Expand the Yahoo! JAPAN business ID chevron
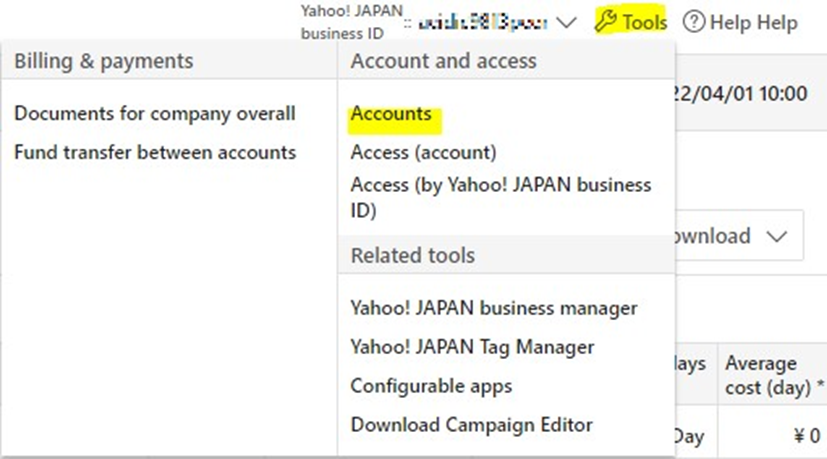This screenshot has height=459, width=827. [567, 21]
